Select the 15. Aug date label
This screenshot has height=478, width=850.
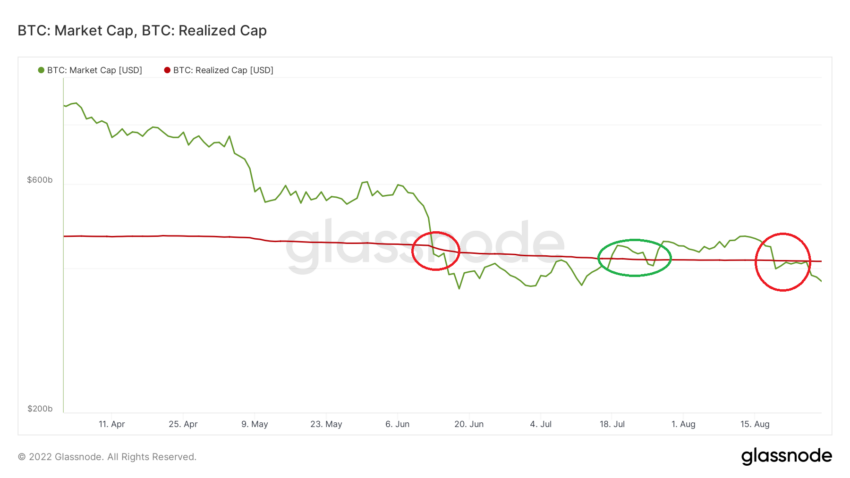[x=755, y=424]
